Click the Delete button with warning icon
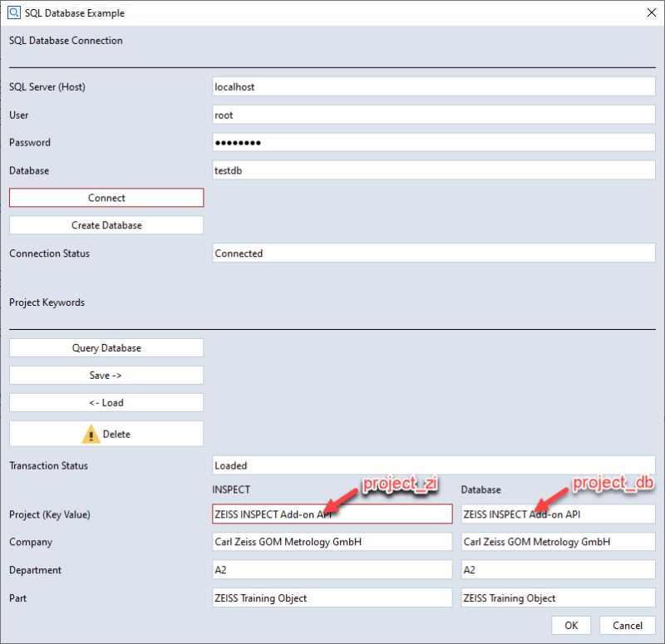This screenshot has height=644, width=665. click(x=106, y=434)
